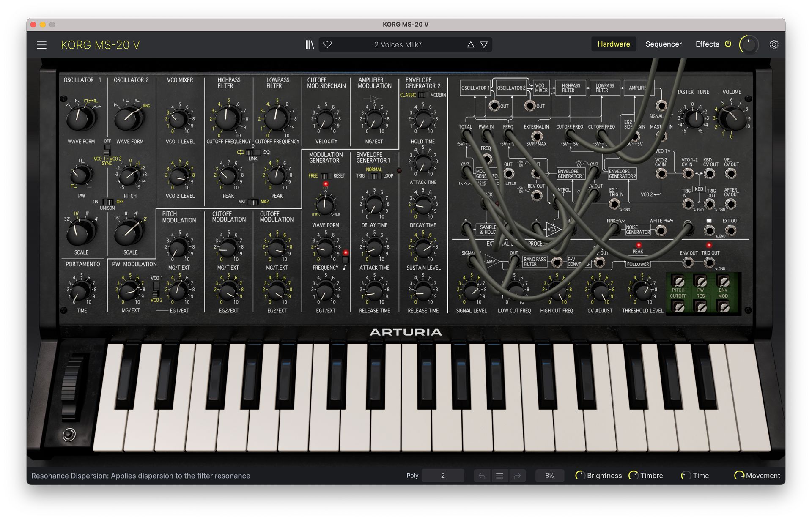This screenshot has height=520, width=812.
Task: Open the preset browser library icon
Action: [310, 44]
